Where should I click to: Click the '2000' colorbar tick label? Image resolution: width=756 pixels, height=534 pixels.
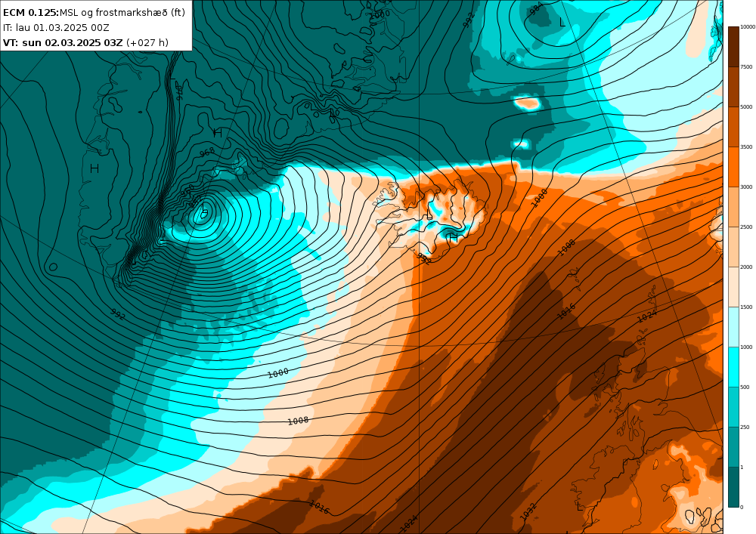click(x=746, y=267)
